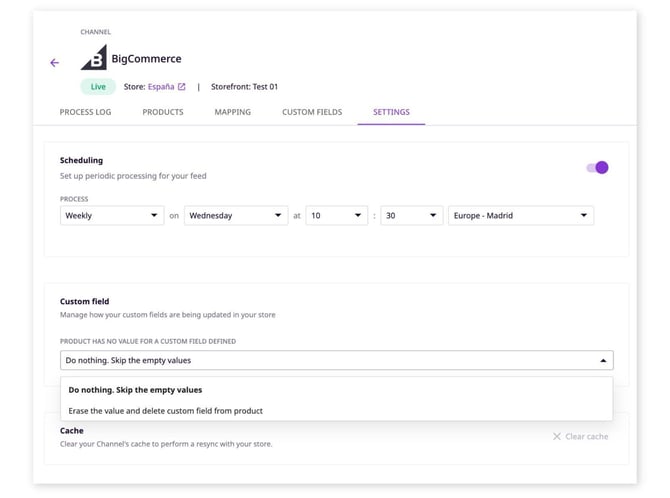Screen dimensions: 670x498
Task: Open the Weekly frequency dropdown
Action: point(112,215)
